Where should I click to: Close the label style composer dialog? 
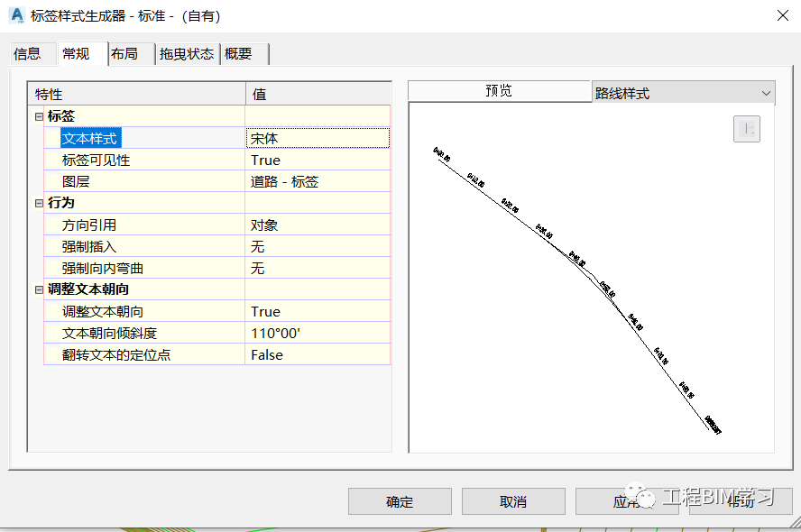(x=782, y=16)
